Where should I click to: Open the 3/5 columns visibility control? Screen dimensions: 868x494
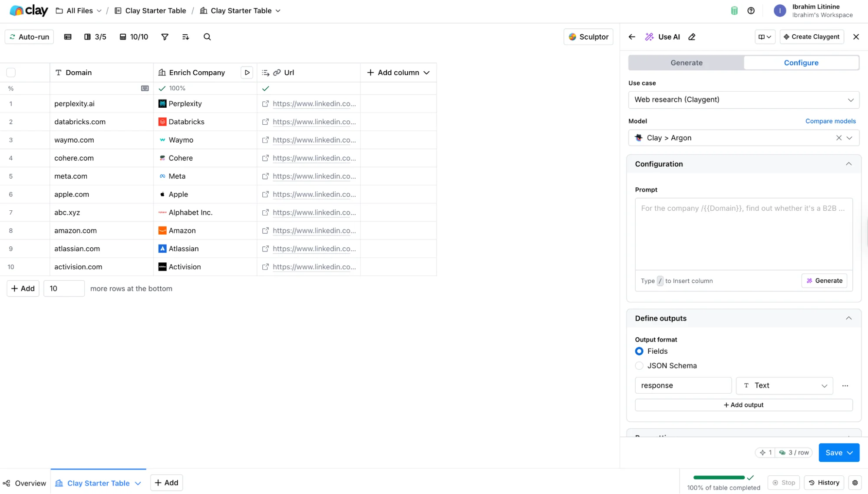[x=95, y=37]
